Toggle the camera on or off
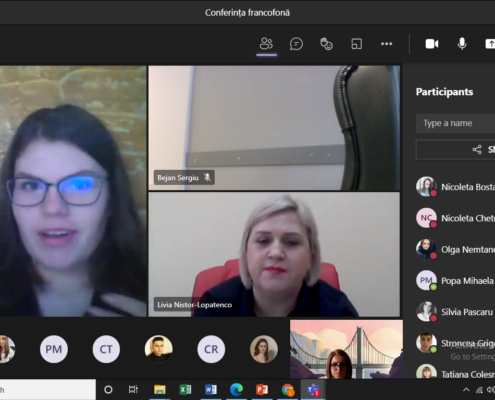Viewport: 495px width, 400px height. (432, 44)
